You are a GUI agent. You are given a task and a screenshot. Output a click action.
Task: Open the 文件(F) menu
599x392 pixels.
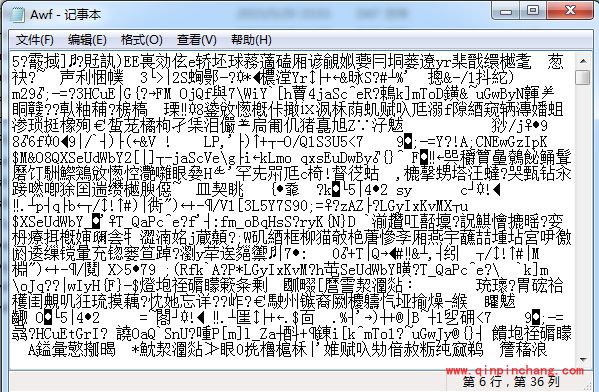34,40
